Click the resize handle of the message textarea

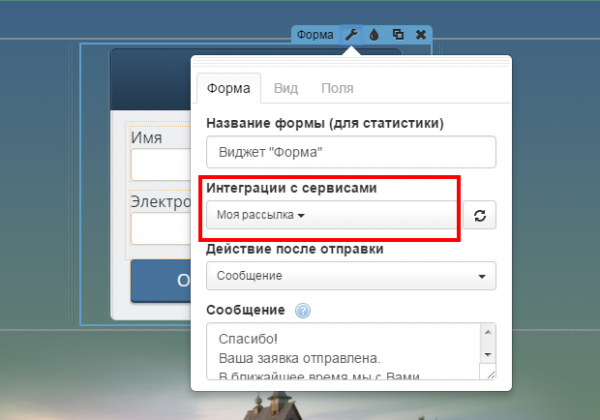489,374
